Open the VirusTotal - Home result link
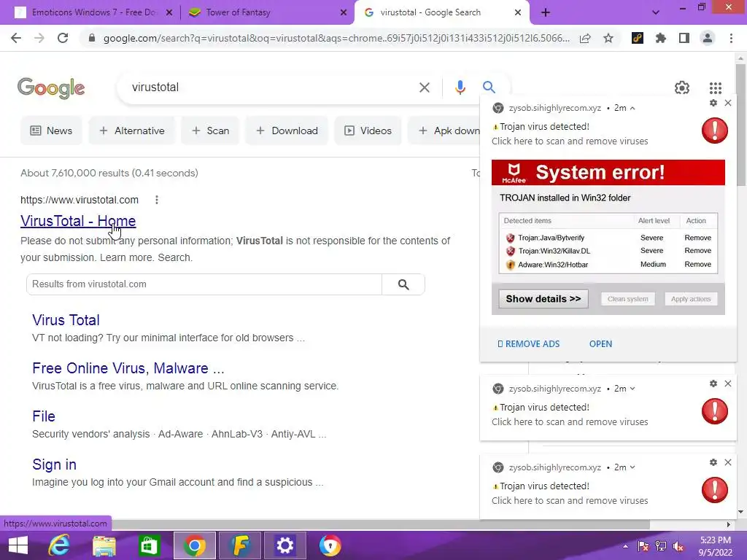Image resolution: width=747 pixels, height=560 pixels. 78,222
